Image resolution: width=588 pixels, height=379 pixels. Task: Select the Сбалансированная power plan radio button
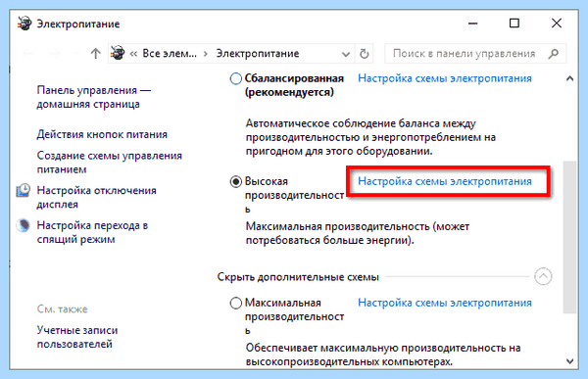coord(235,78)
